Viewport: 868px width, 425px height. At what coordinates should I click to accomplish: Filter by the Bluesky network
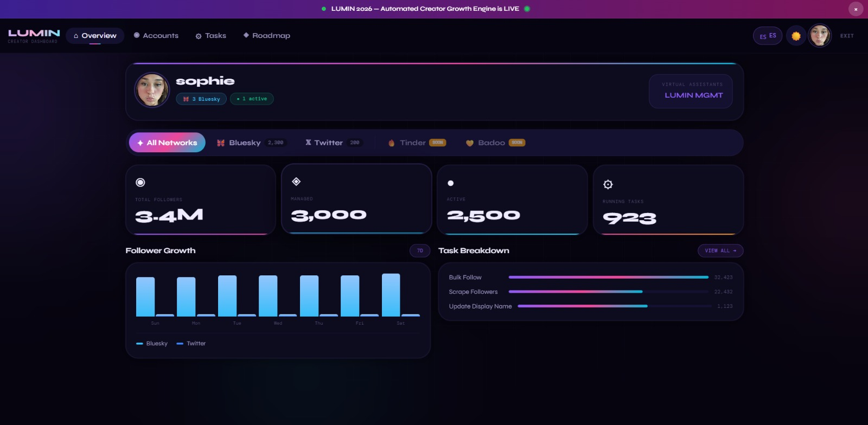[252, 143]
